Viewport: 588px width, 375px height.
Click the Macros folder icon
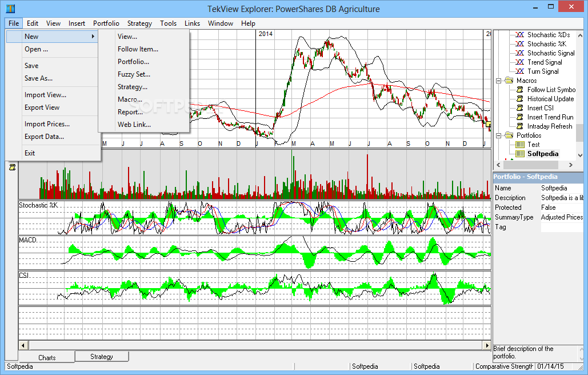tap(509, 80)
